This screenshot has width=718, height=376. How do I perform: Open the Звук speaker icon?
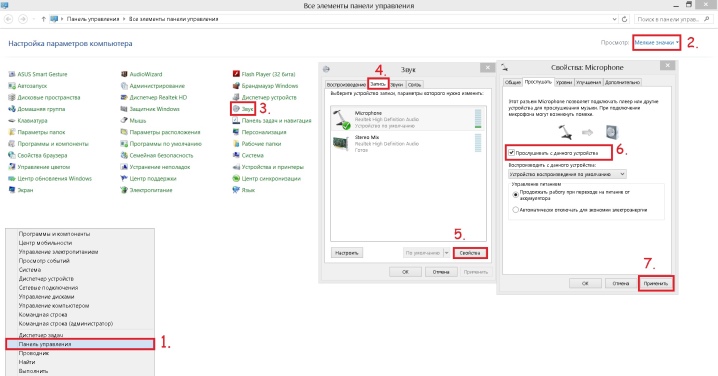(x=236, y=109)
